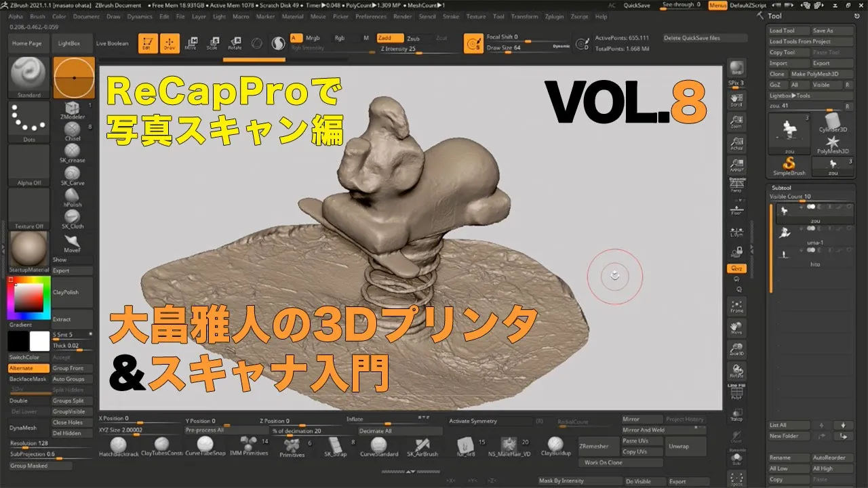The height and width of the screenshot is (488, 868).
Task: Click the Actual size icon
Action: pos(736,142)
